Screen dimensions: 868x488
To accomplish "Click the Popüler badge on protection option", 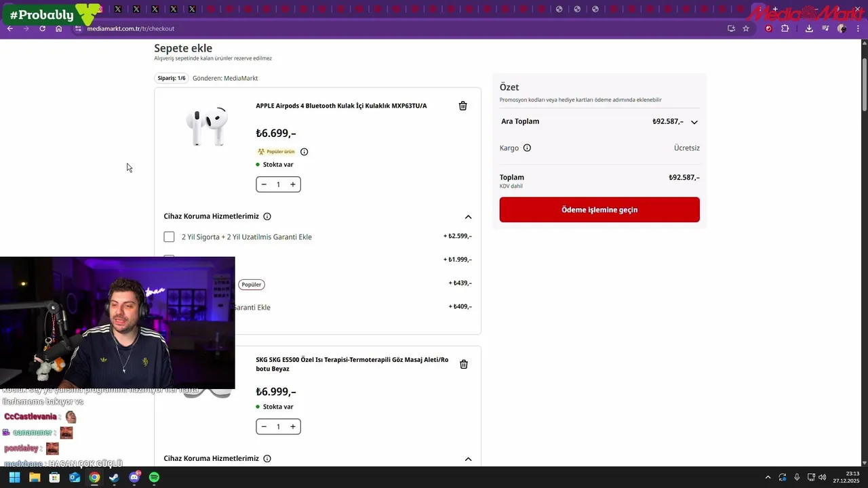I will pyautogui.click(x=251, y=285).
